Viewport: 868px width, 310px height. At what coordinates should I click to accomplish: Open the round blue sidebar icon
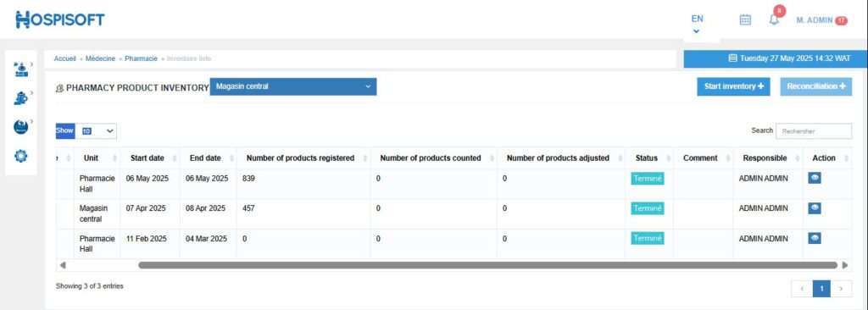pos(20,127)
